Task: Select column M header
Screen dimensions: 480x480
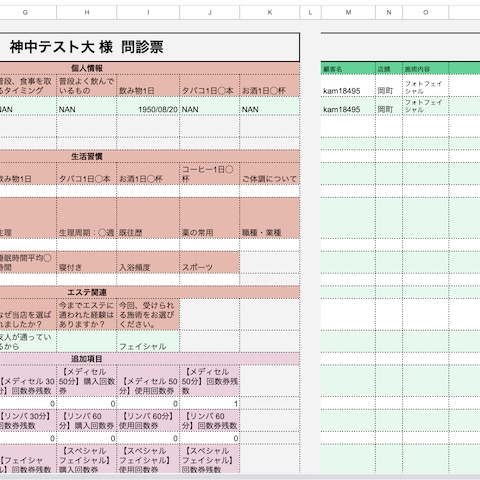Action: pyautogui.click(x=348, y=12)
